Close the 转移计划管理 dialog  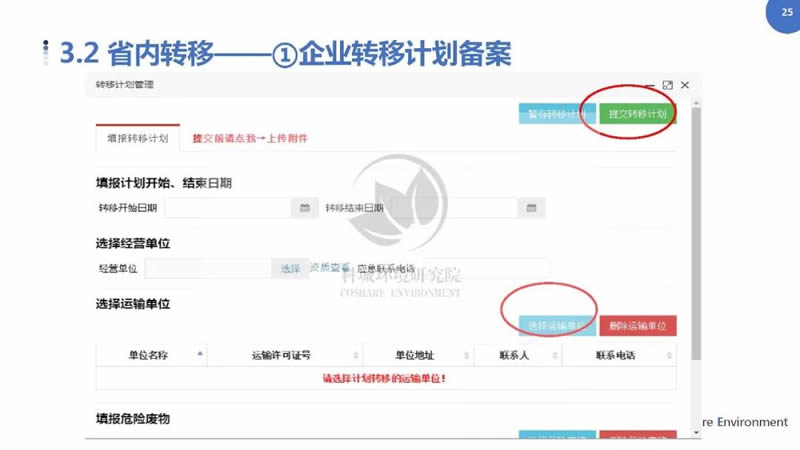pos(685,86)
